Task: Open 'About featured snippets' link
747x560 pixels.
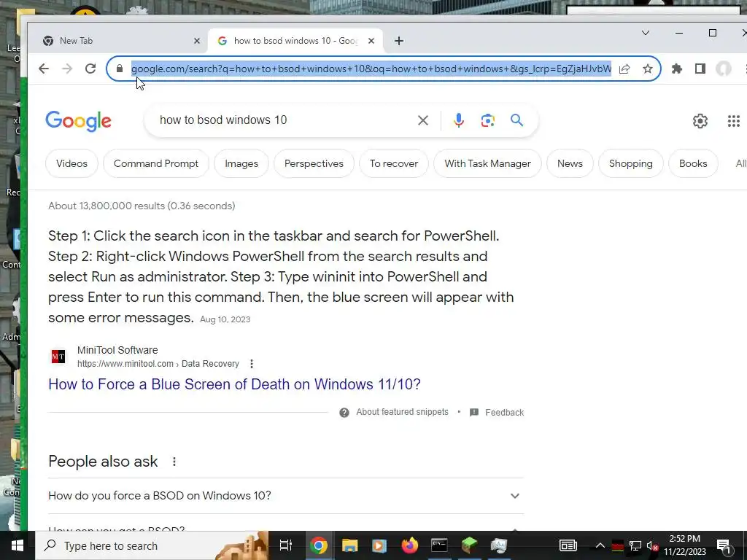Action: [x=402, y=412]
